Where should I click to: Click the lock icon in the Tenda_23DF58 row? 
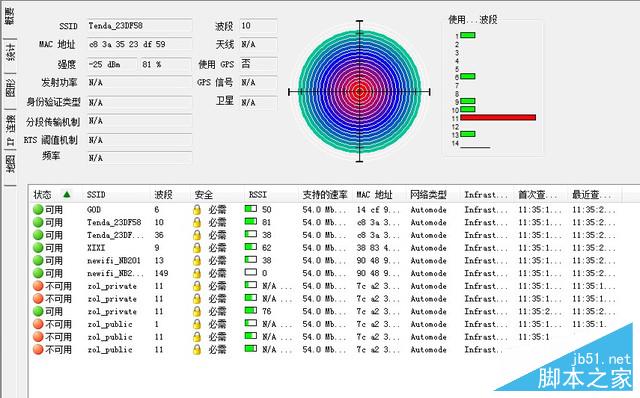[197, 222]
